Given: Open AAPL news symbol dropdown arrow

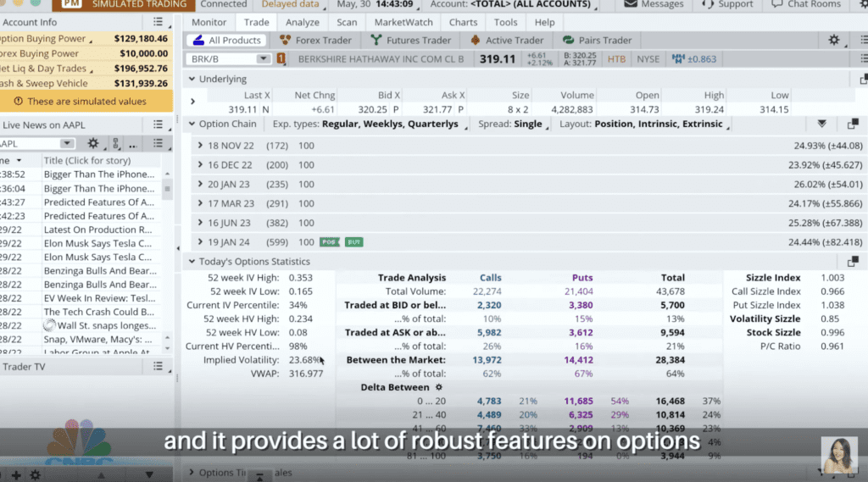Looking at the screenshot, I should [x=67, y=143].
